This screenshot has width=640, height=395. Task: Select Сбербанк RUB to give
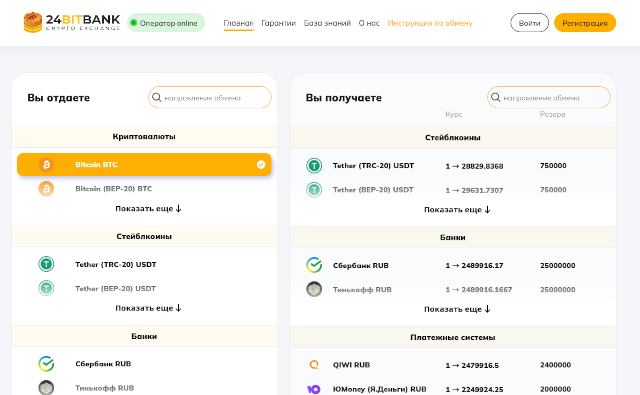pyautogui.click(x=144, y=364)
